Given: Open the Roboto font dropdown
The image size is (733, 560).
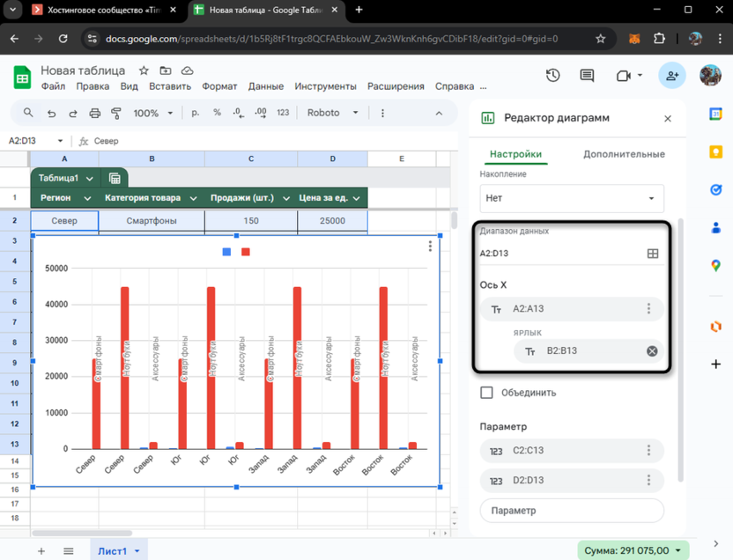Looking at the screenshot, I should coord(333,114).
